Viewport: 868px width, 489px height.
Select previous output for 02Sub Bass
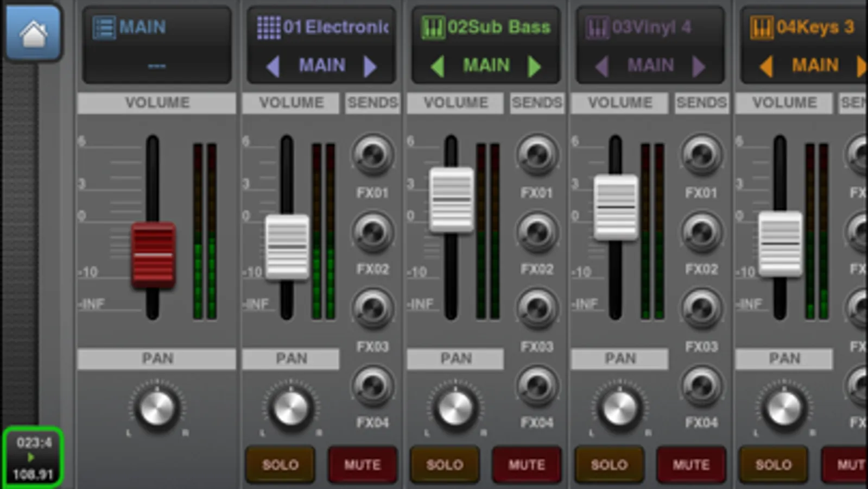(x=438, y=66)
